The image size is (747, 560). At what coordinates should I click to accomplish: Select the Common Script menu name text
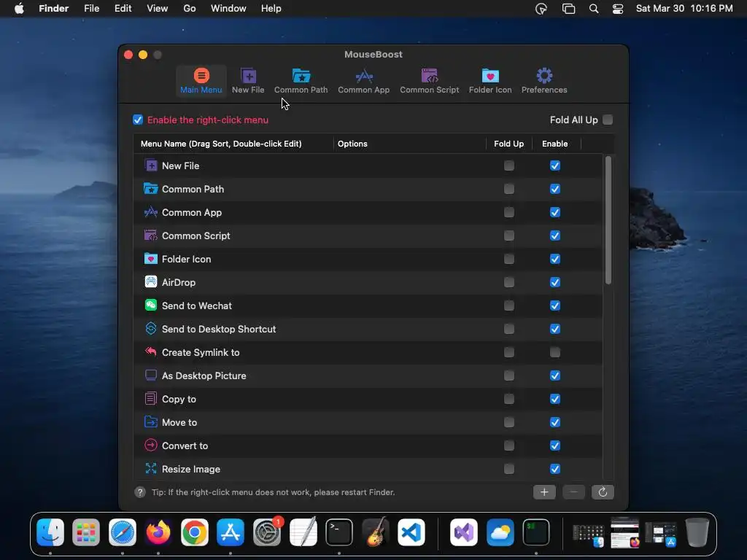[196, 236]
